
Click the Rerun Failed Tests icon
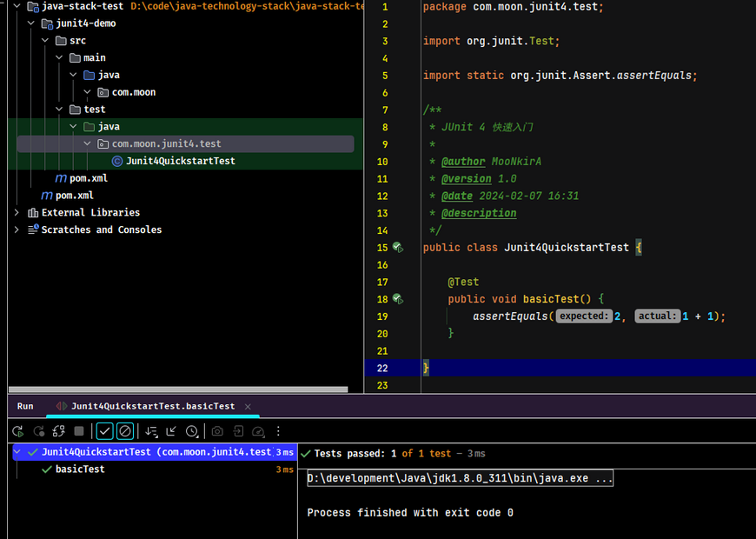38,431
